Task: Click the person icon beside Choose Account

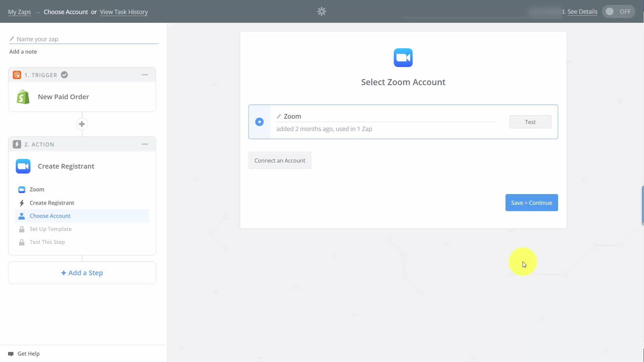Action: tap(21, 216)
